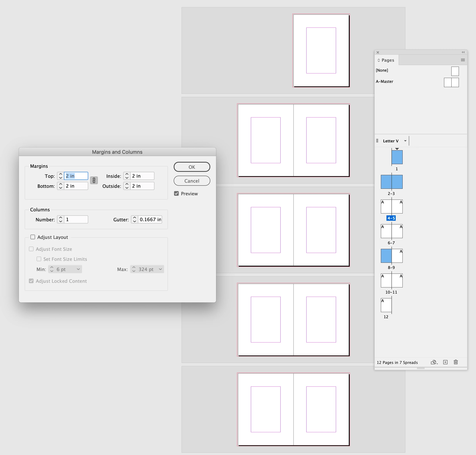Click the Top margin input field
The image size is (476, 455).
tap(76, 176)
